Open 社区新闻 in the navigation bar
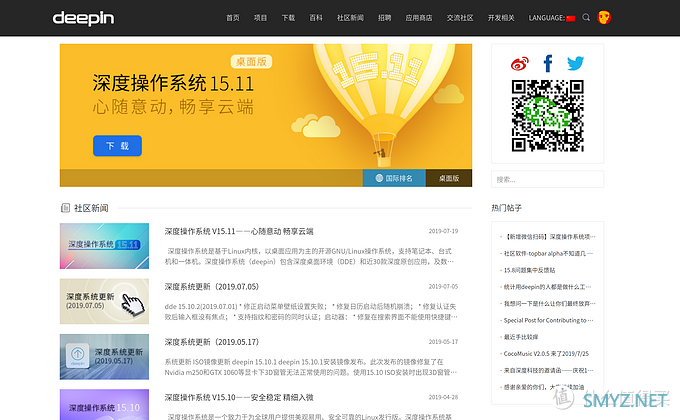 (x=350, y=18)
